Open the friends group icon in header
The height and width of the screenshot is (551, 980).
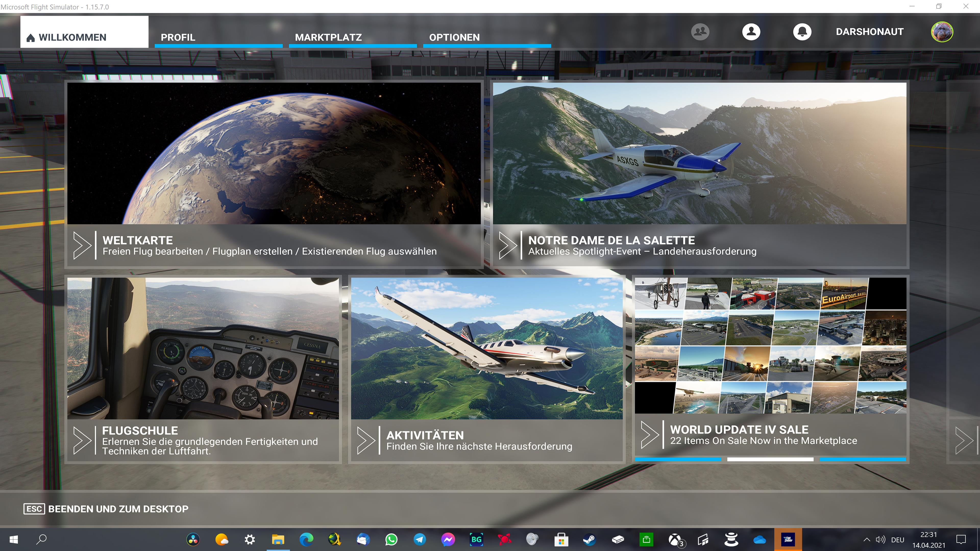[x=700, y=32]
